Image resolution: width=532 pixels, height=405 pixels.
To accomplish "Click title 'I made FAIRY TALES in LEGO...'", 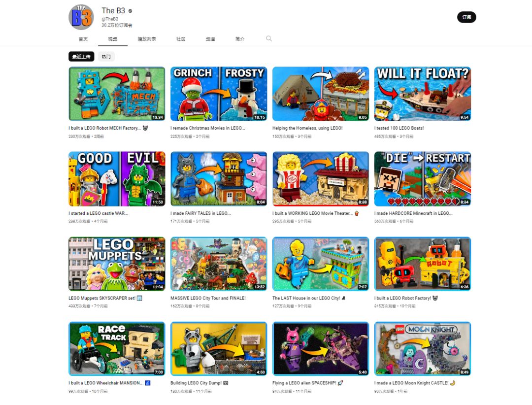I will [x=200, y=213].
